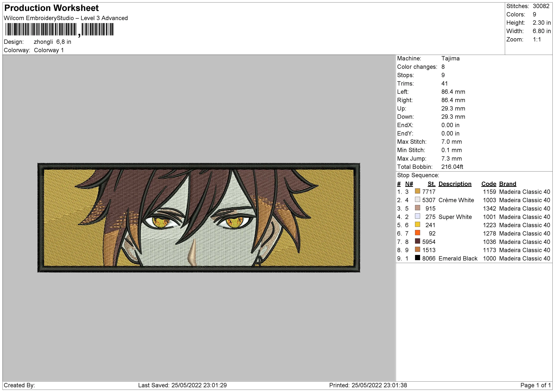This screenshot has width=555, height=392.
Task: Click the 'Code' column header
Action: (x=489, y=184)
